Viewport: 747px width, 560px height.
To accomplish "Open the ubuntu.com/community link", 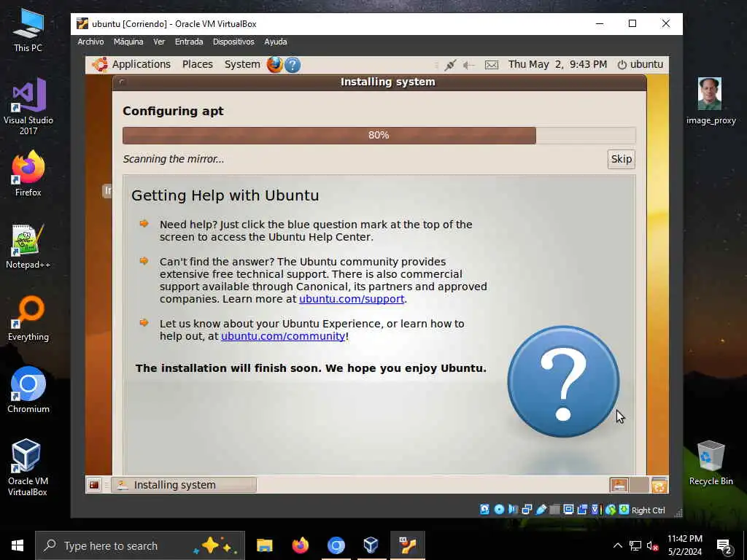I will [283, 336].
